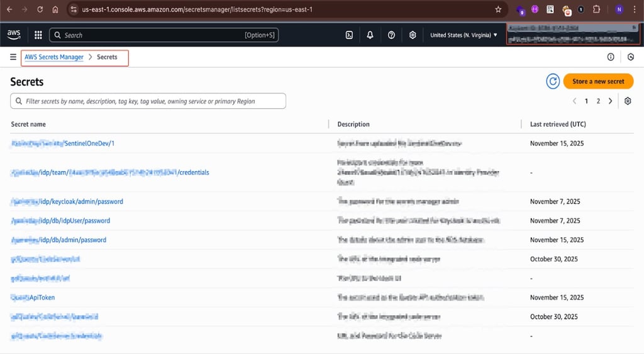Open the ApiToken secret
644x354 pixels.
click(33, 297)
